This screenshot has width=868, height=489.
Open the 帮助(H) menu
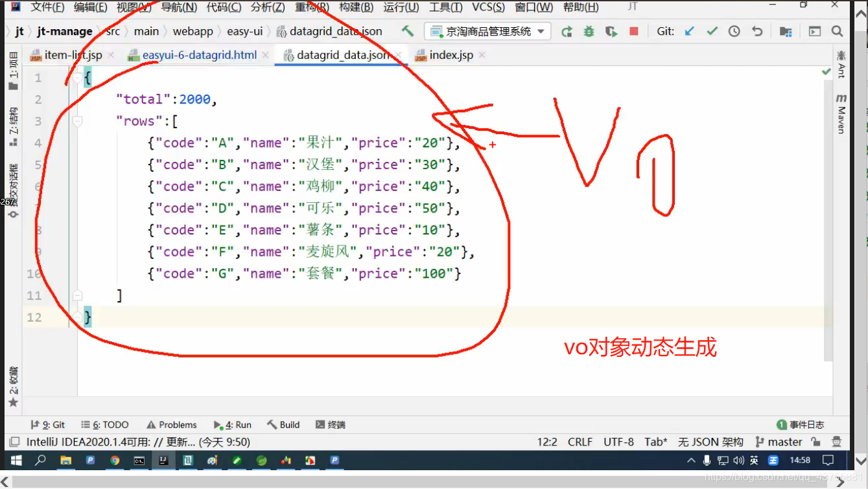pyautogui.click(x=580, y=7)
